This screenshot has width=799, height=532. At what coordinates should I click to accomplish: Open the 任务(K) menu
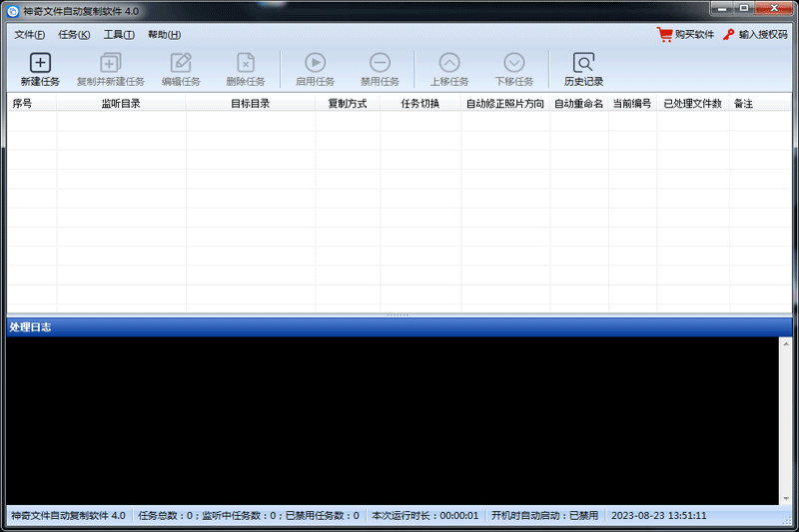(x=74, y=35)
